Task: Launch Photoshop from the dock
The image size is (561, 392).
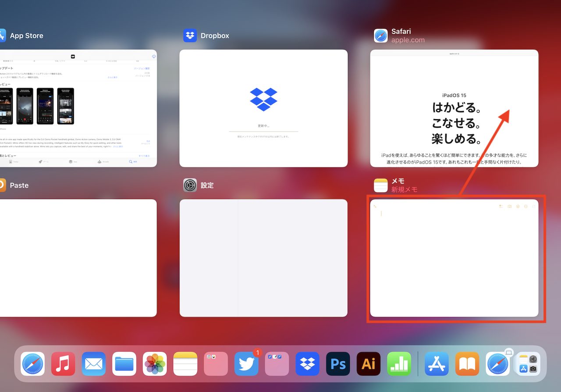Action: 338,364
